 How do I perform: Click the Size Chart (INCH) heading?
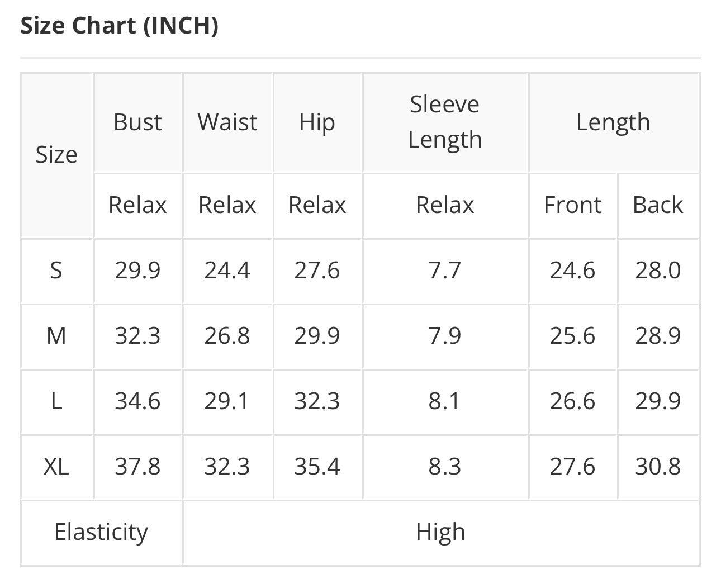pos(119,26)
